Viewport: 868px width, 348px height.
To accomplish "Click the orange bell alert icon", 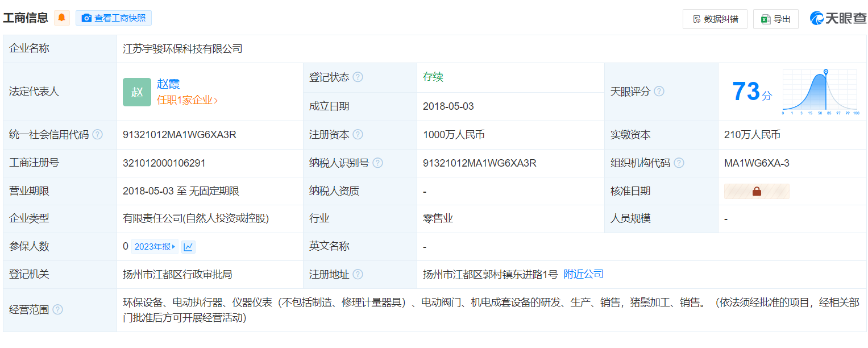I will pos(62,18).
